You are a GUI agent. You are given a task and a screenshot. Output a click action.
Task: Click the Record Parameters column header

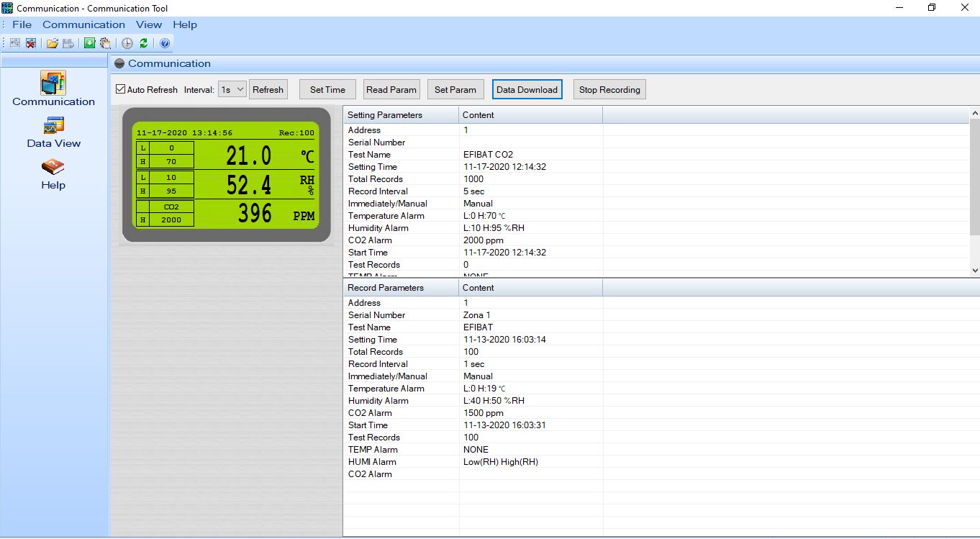pos(401,288)
